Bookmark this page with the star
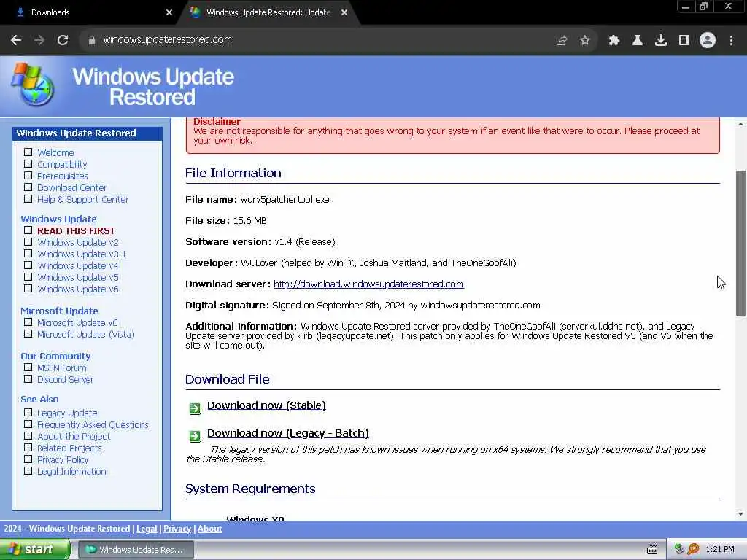 coord(585,41)
